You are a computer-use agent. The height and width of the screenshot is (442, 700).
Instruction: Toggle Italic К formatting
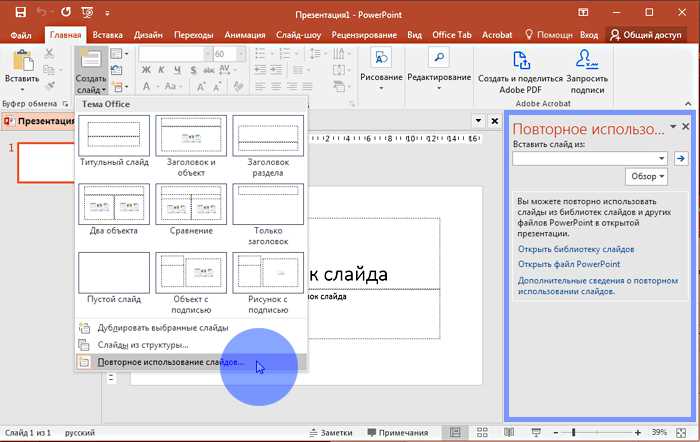[162, 70]
